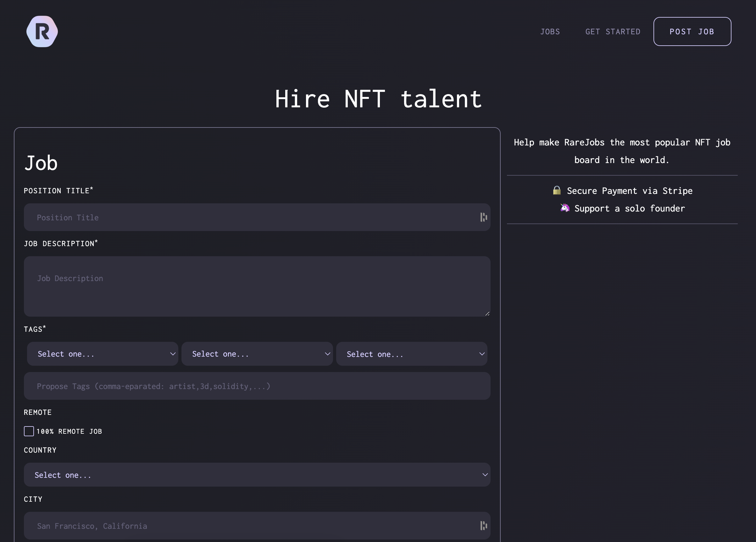Screen dimensions: 756x542
Task: Open GET STARTED from the navigation bar
Action: (613, 31)
